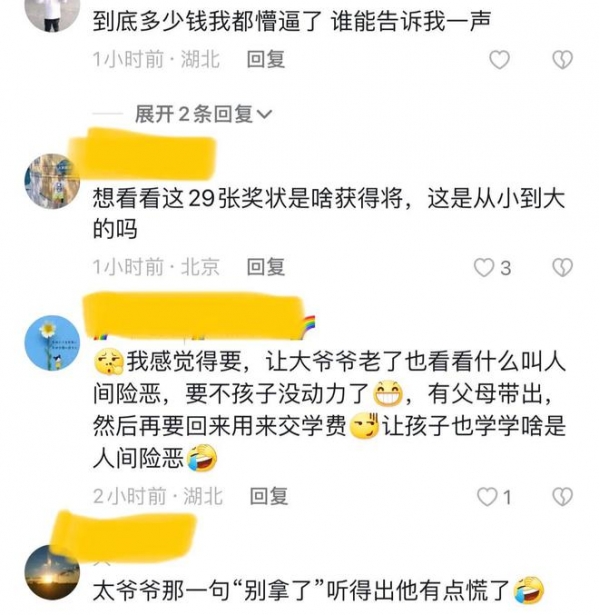Screen dimensions: 600x615
Task: Open the blurry building avatar profile
Action: 52,181
